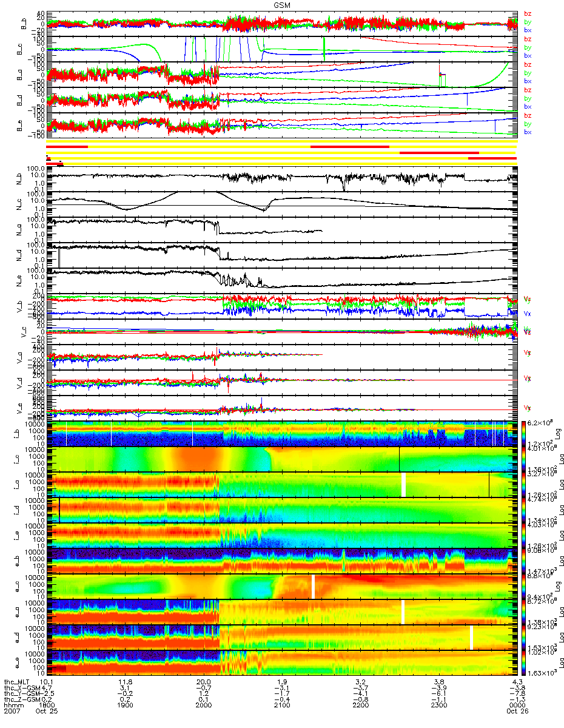
Task: Click the red bz legend beside B_b panel
Action: point(528,13)
